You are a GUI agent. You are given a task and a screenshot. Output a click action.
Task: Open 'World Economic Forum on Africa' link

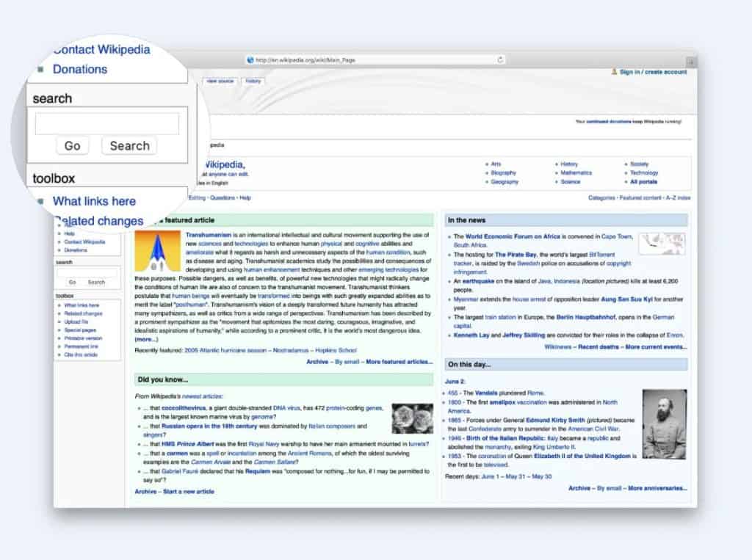513,236
